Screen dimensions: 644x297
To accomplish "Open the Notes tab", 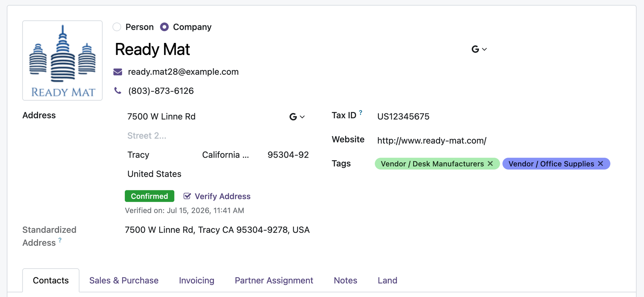I will point(345,280).
